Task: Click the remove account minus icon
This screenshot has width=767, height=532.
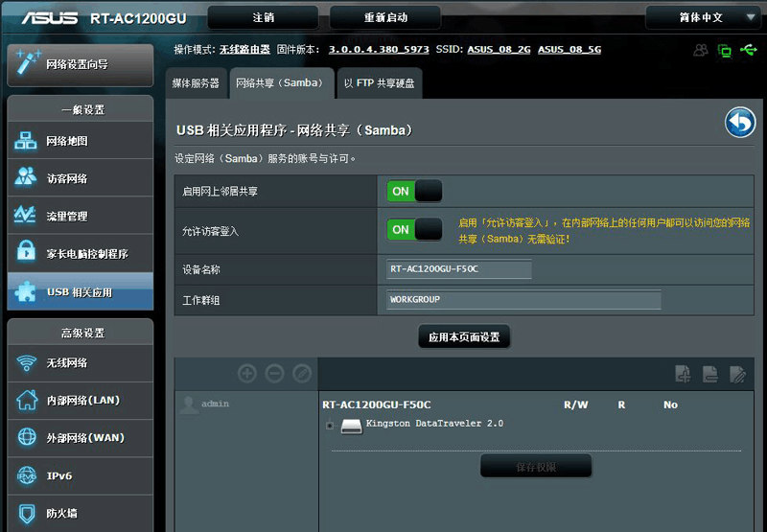Action: click(x=274, y=374)
